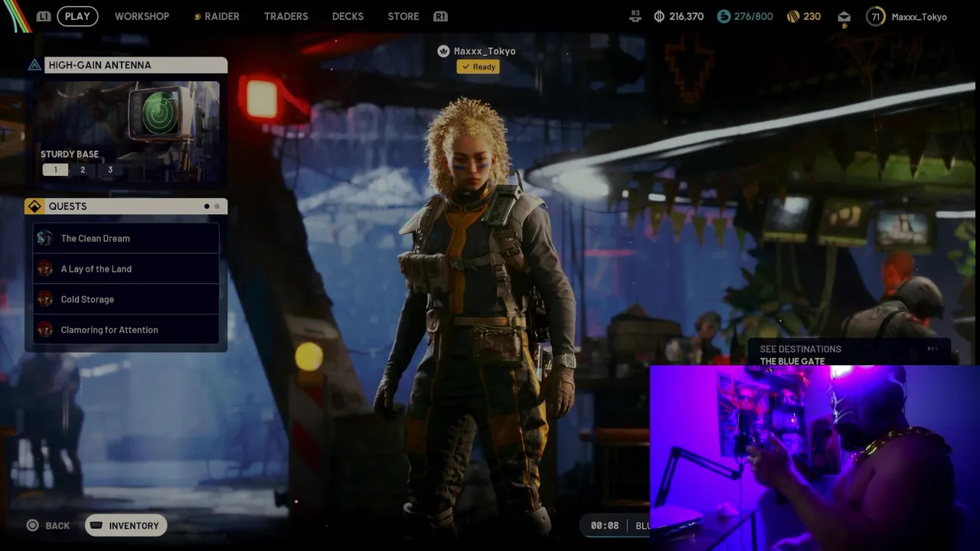Open the quest A Lay of the Land

pyautogui.click(x=126, y=269)
